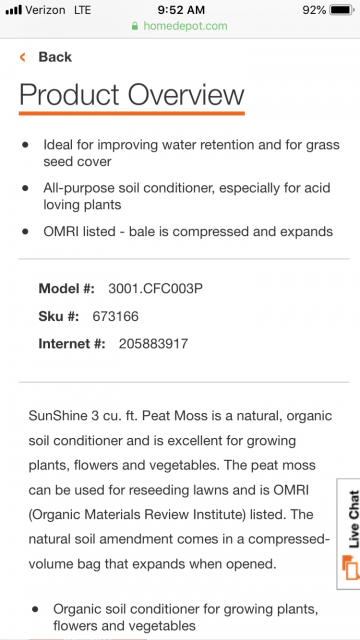Tap the SunShine Peat Moss description paragraph

click(x=180, y=490)
